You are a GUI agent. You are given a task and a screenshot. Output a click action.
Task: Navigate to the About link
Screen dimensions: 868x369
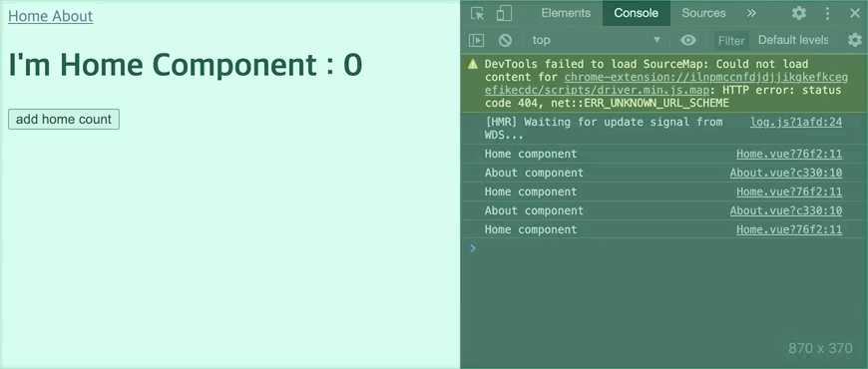(x=73, y=16)
